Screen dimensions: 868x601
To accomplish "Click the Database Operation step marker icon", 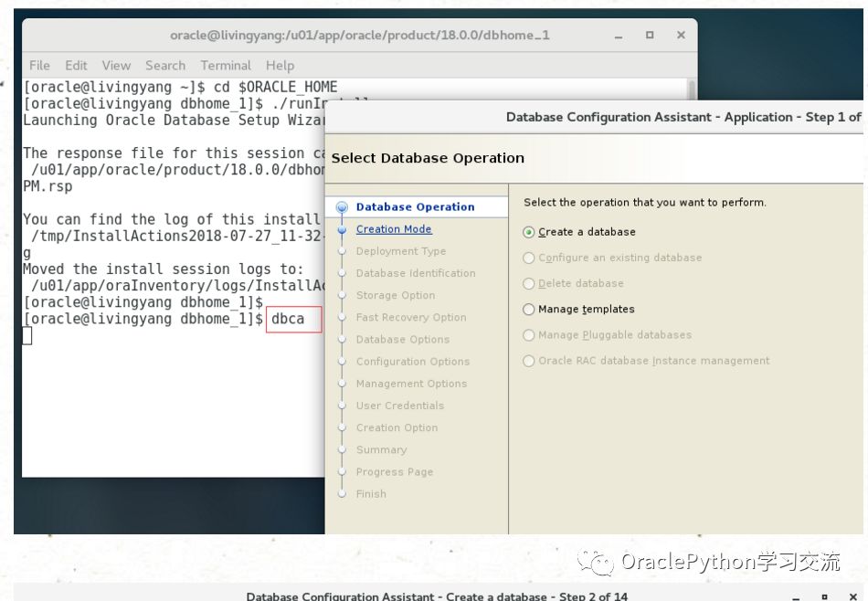I will tap(342, 207).
